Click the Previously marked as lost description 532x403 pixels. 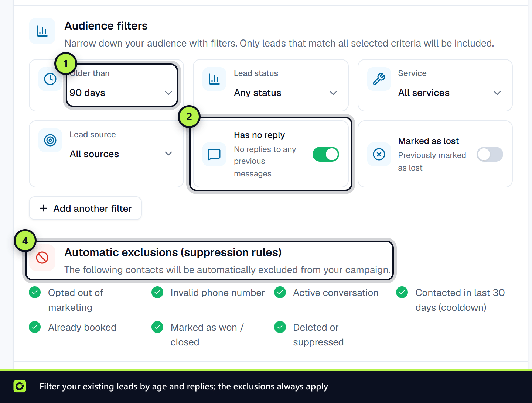[432, 161]
